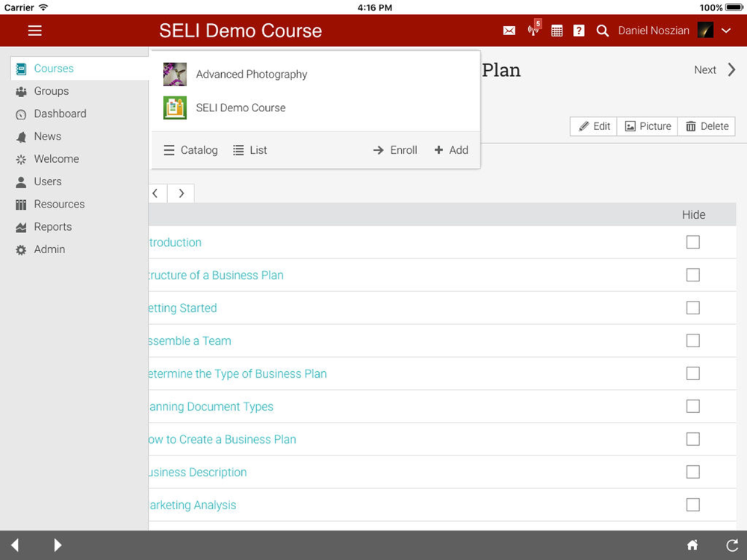
Task: Open How to Create a Business Plan
Action: (x=222, y=440)
